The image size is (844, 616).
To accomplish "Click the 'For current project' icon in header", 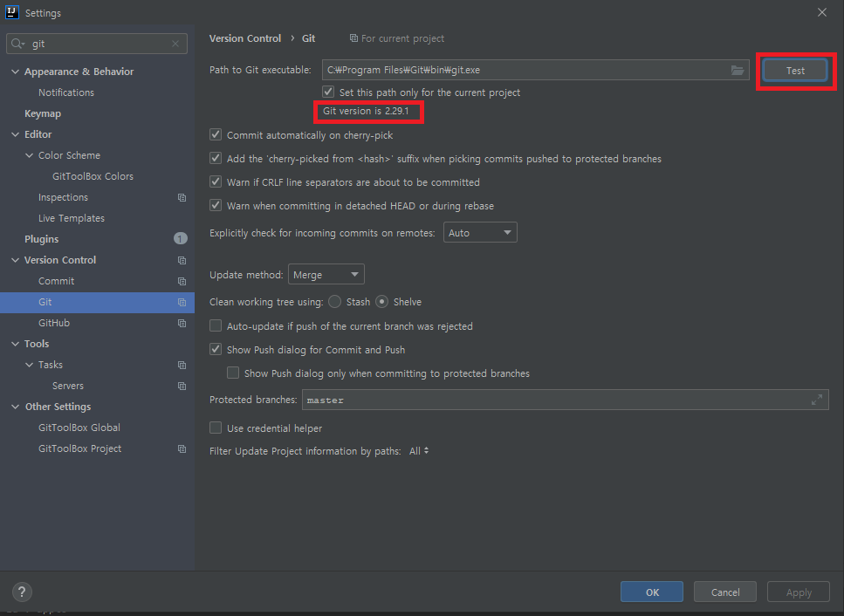I will [x=353, y=38].
